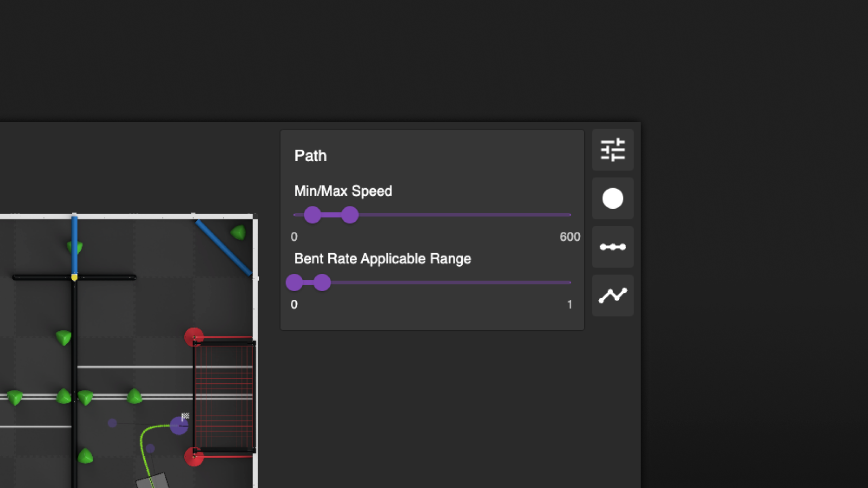Viewport: 868px width, 488px height.
Task: Click Bent Rate range lower handle
Action: [294, 282]
